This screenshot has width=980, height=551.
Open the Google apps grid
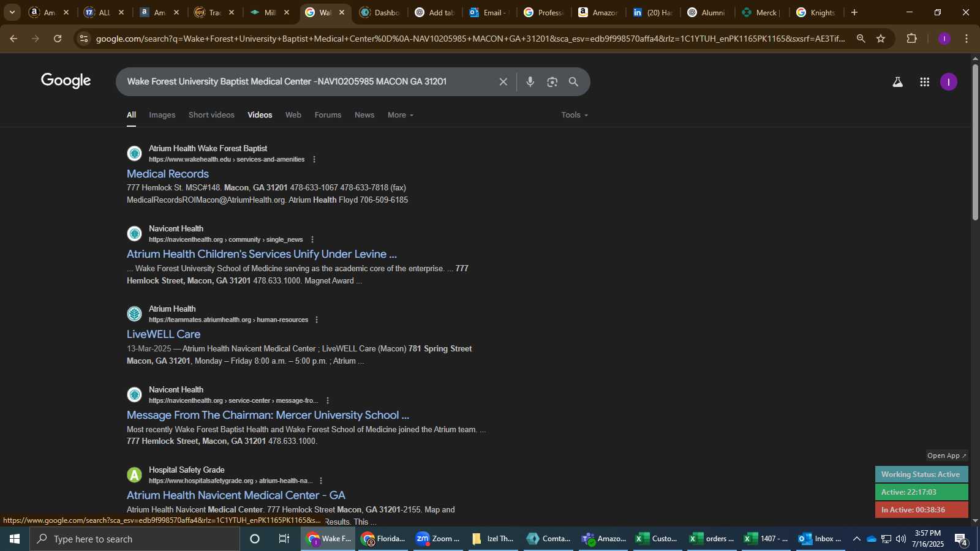(x=925, y=82)
